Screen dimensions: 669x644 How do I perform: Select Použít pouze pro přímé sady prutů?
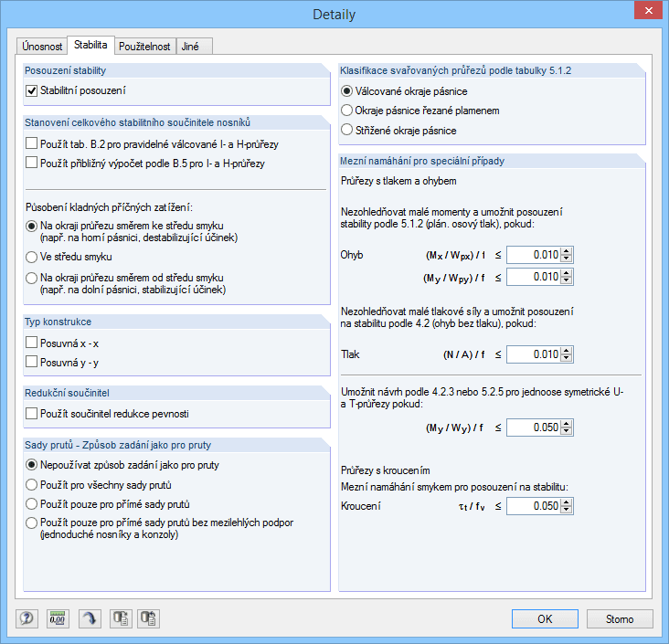(x=32, y=504)
